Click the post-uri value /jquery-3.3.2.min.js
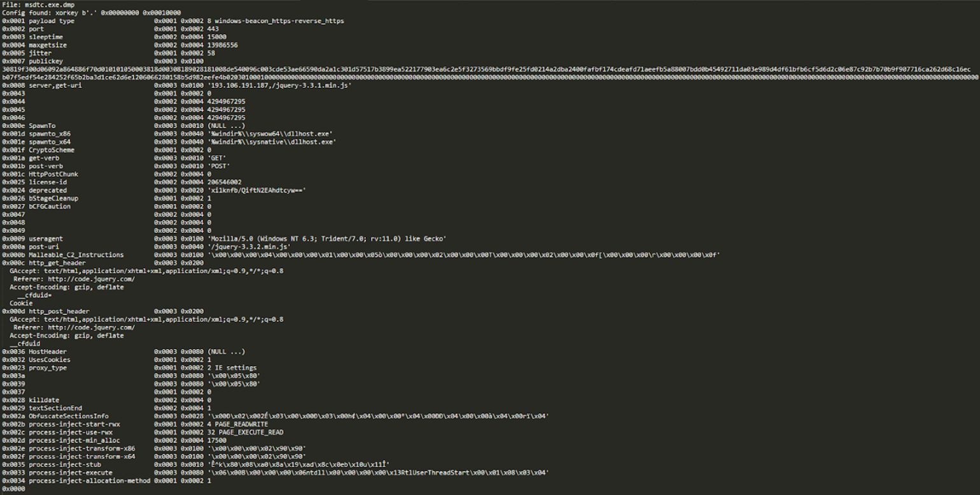 point(249,247)
